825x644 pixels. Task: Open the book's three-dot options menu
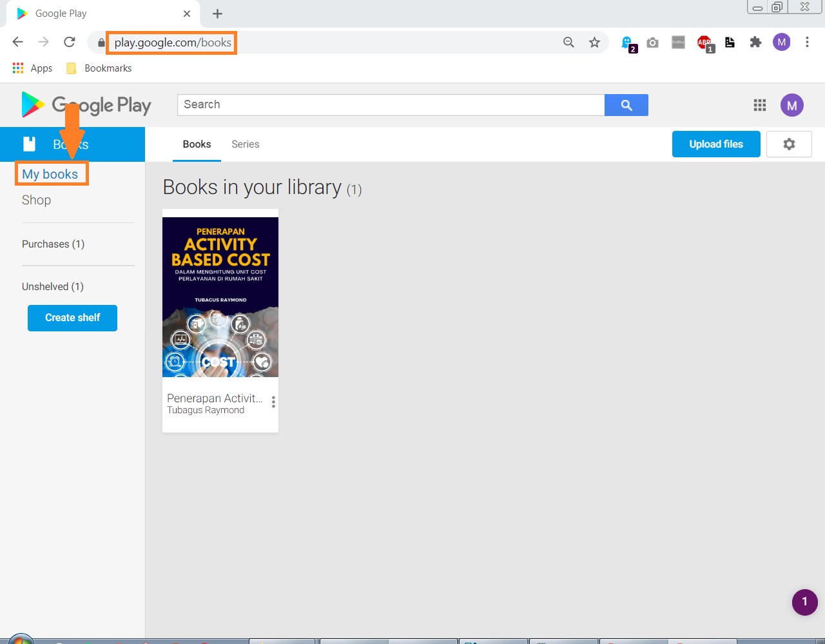273,402
